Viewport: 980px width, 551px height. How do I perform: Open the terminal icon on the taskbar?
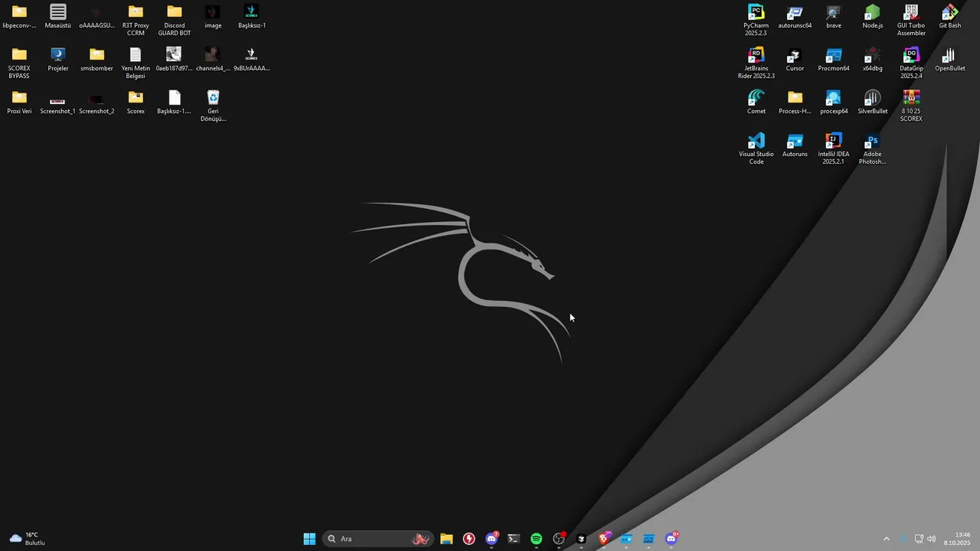coord(514,539)
